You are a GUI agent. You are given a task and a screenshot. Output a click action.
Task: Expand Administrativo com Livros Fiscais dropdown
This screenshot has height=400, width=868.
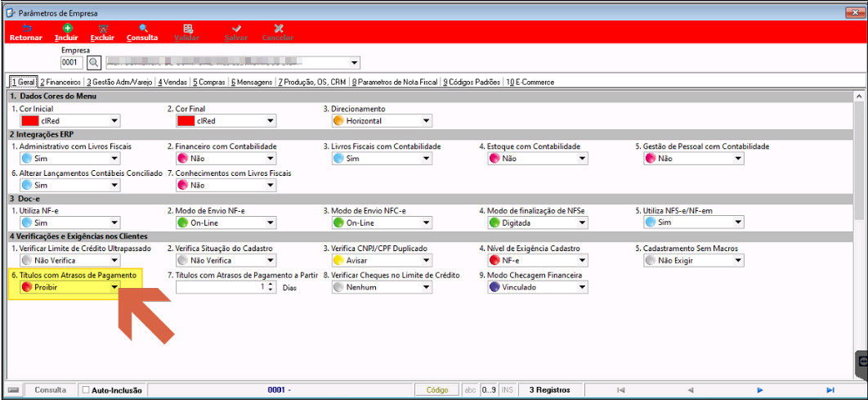(x=114, y=159)
